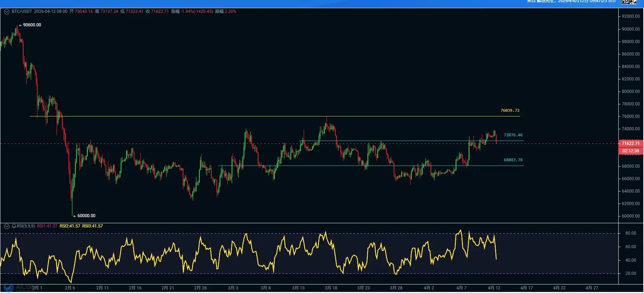Collapse the BTC/USDT main chart header

click(x=6, y=12)
